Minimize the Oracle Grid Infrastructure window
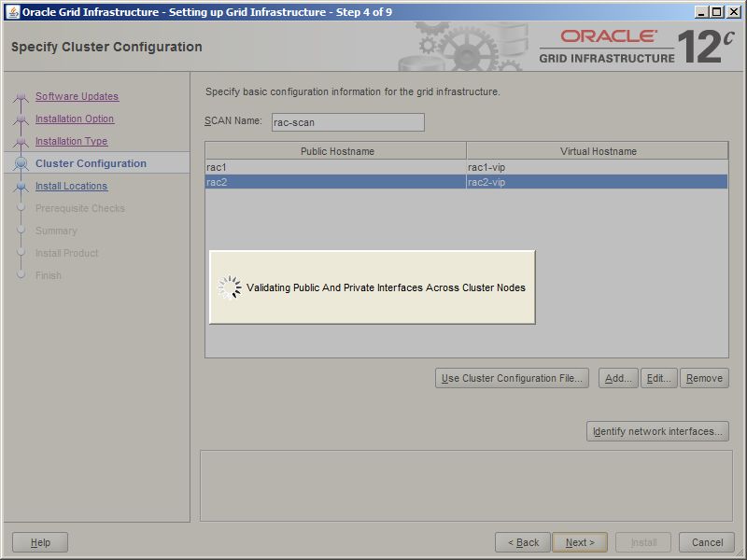This screenshot has height=560, width=747. pyautogui.click(x=701, y=12)
